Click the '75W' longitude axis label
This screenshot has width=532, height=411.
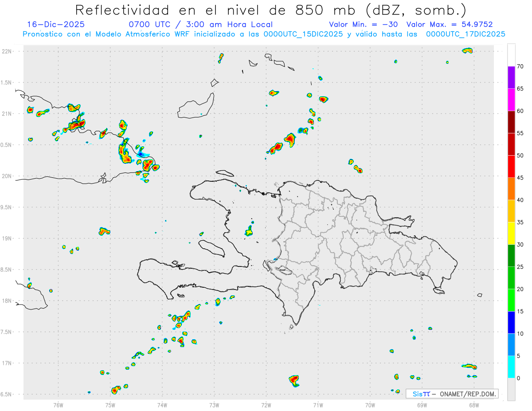tap(110, 405)
